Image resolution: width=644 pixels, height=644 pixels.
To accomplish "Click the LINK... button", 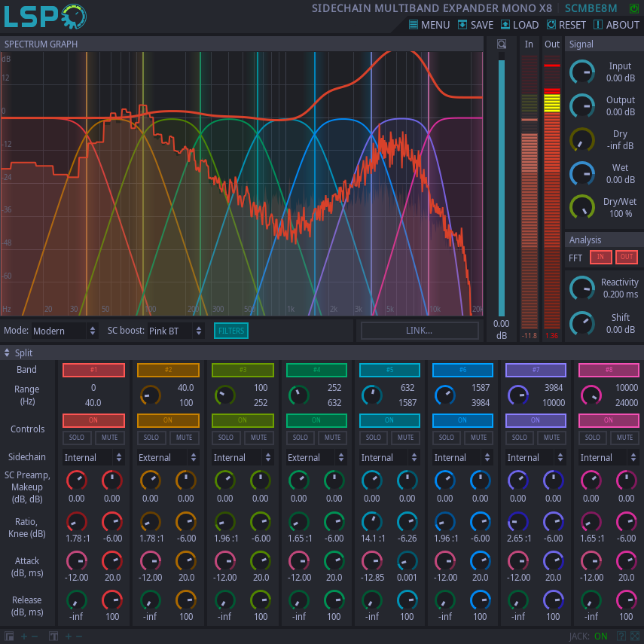I will pyautogui.click(x=420, y=331).
